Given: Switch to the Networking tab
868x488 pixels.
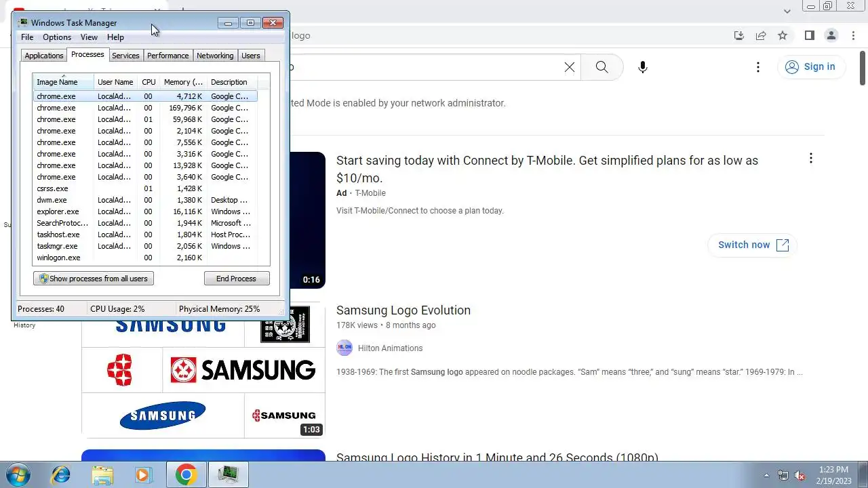Looking at the screenshot, I should pyautogui.click(x=215, y=56).
